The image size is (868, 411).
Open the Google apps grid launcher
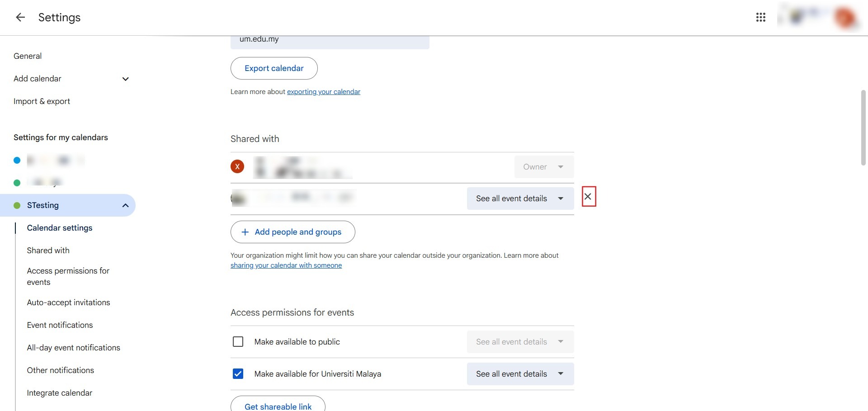pyautogui.click(x=760, y=17)
